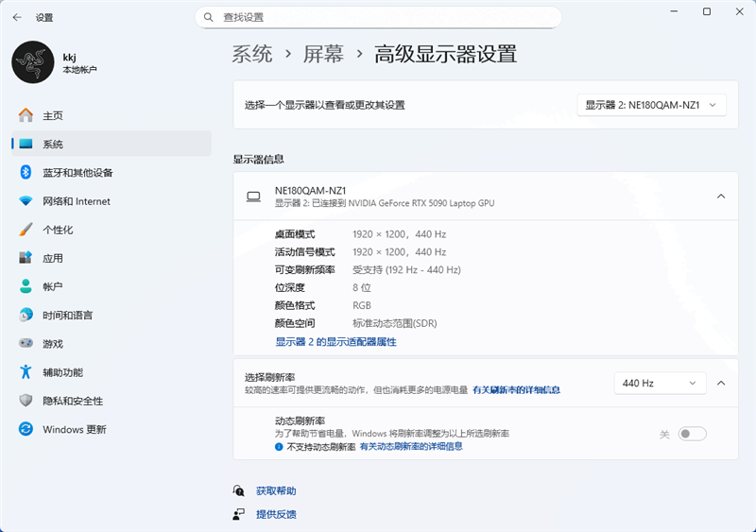Go back using the arrow icon
The width and height of the screenshot is (756, 532).
pyautogui.click(x=17, y=17)
